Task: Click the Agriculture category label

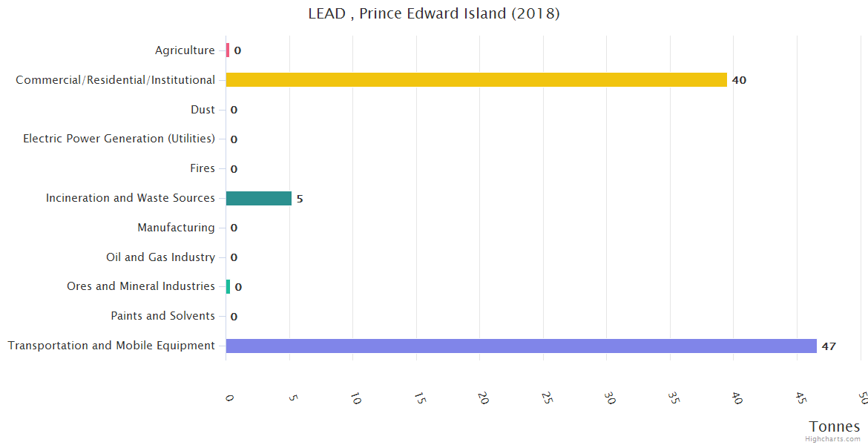Action: click(x=185, y=50)
